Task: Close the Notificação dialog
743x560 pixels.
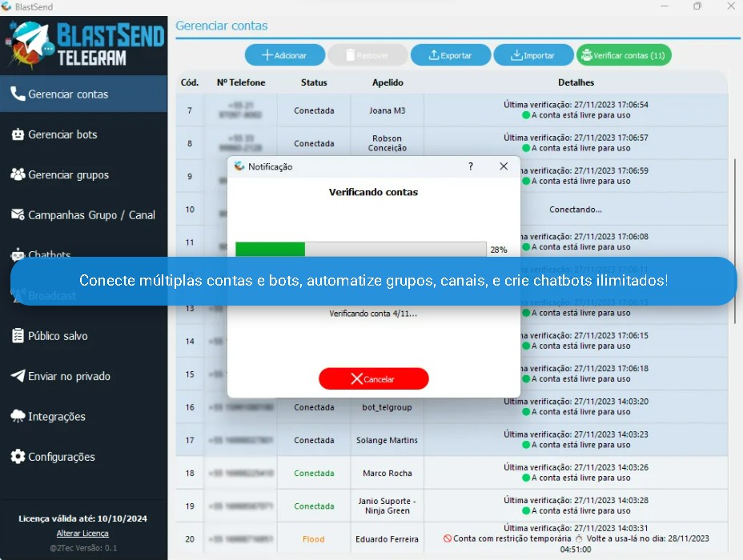Action: click(504, 166)
